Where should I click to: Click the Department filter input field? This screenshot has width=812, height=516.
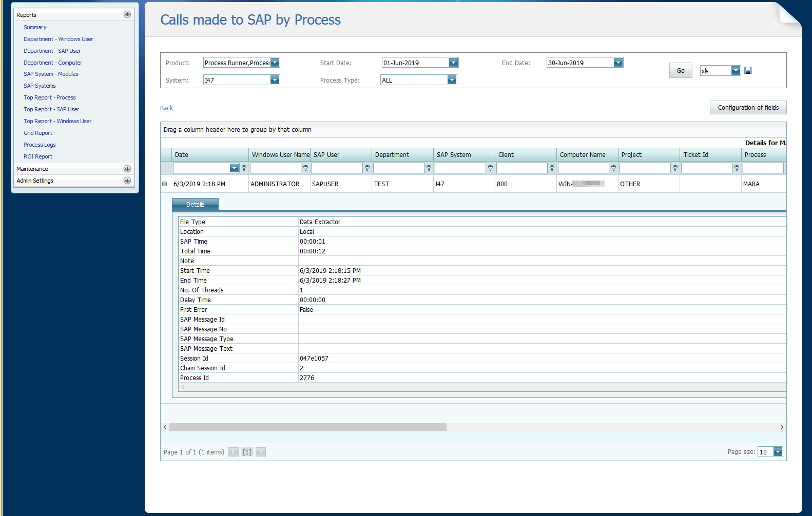[x=399, y=168]
